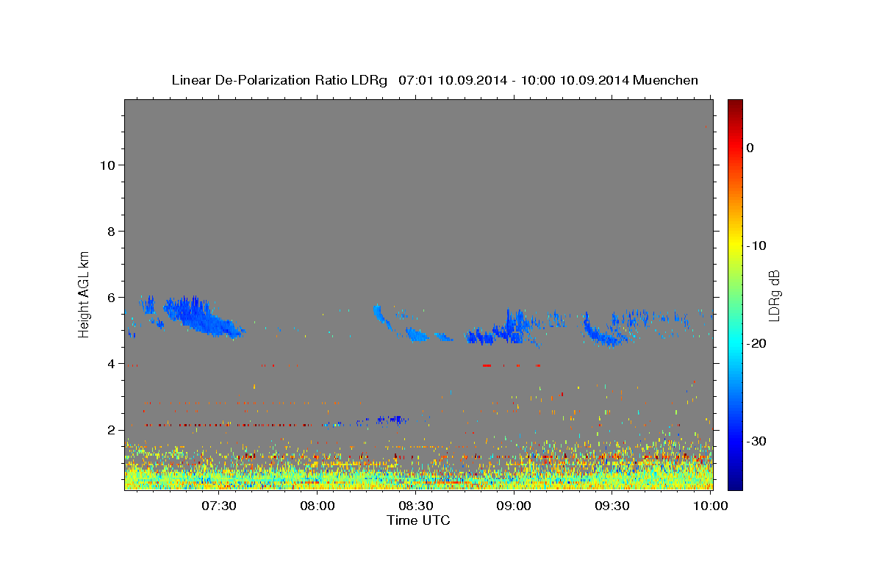Screen dimensions: 882x588
Task: Click the height tick label '6'
Action: click(x=112, y=298)
